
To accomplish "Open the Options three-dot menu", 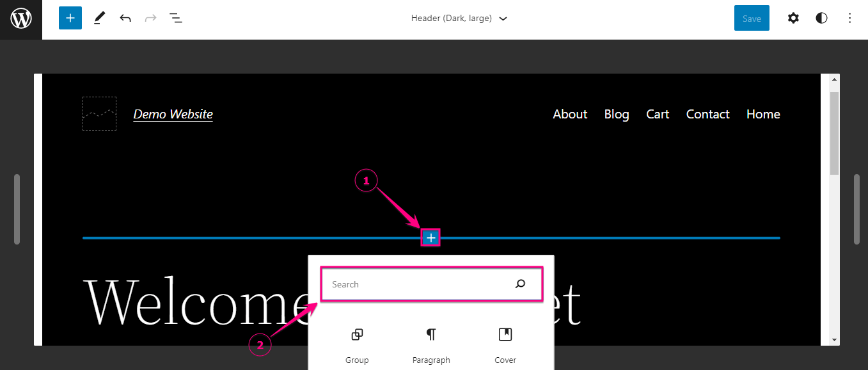I will click(x=849, y=18).
